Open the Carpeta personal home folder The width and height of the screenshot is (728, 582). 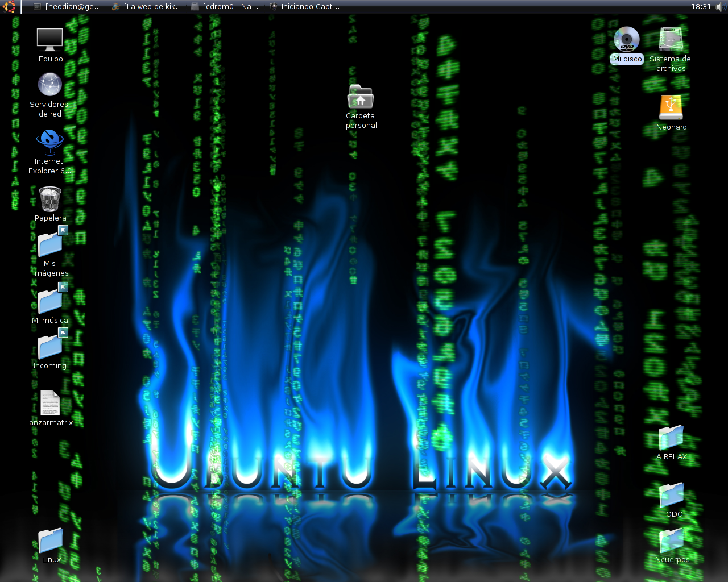click(361, 97)
